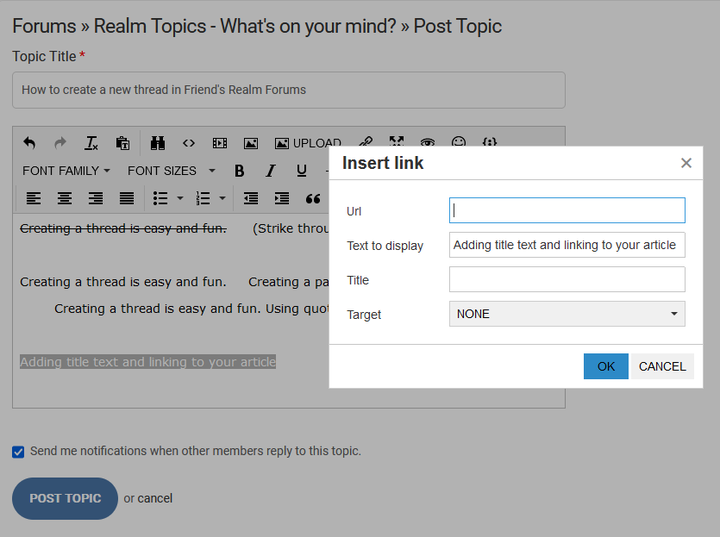Click the POST TOPIC button
This screenshot has height=537, width=720.
(x=65, y=498)
